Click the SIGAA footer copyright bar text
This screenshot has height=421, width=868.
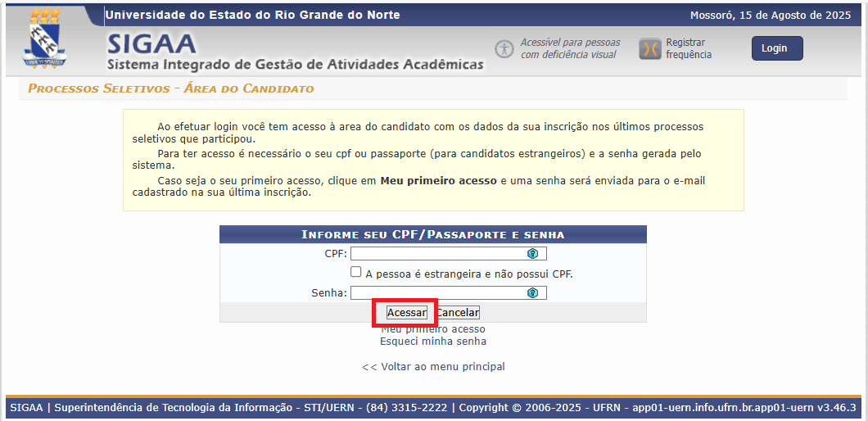433,408
